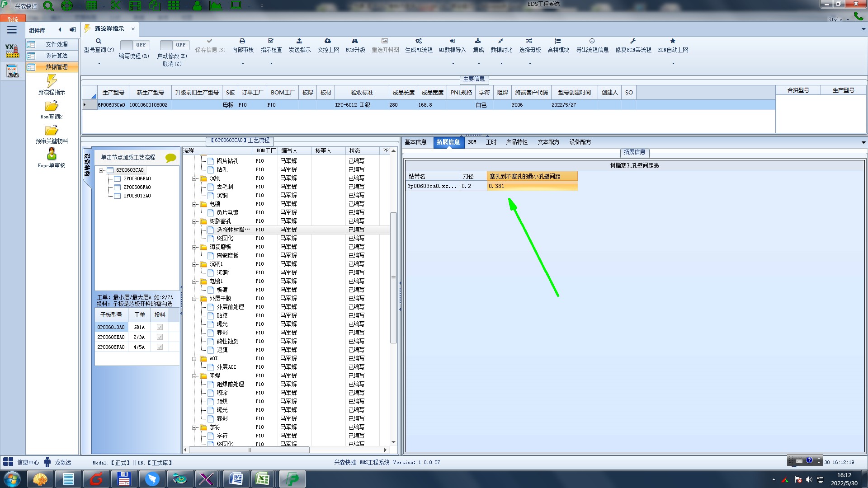This screenshot has height=488, width=868.
Task: Open Bom查询2 folder icon
Action: [52, 106]
